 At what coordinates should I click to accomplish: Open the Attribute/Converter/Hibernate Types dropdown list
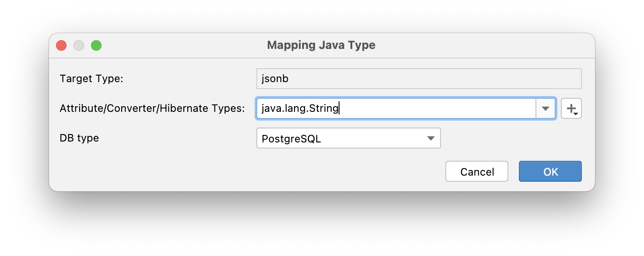coord(546,108)
